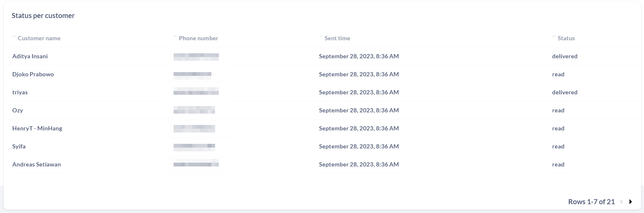Image resolution: width=644 pixels, height=213 pixels.
Task: Sort by Customer name column arrow
Action: coord(14,37)
